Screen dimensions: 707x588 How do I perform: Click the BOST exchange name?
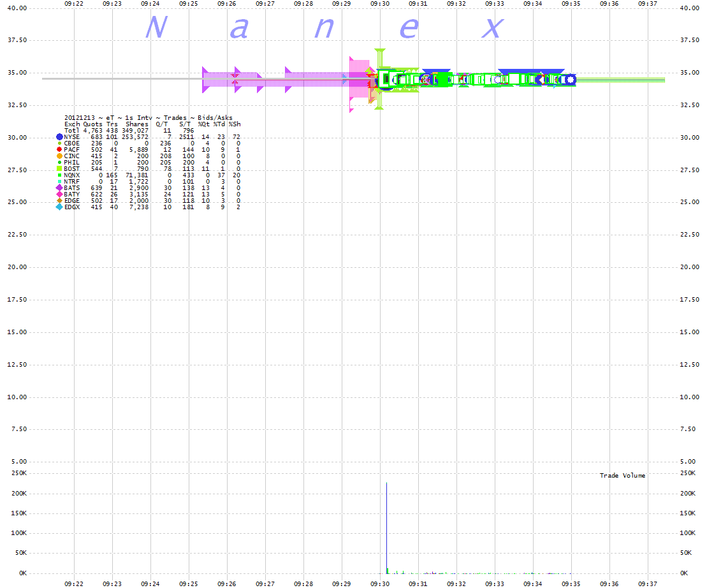[71, 168]
